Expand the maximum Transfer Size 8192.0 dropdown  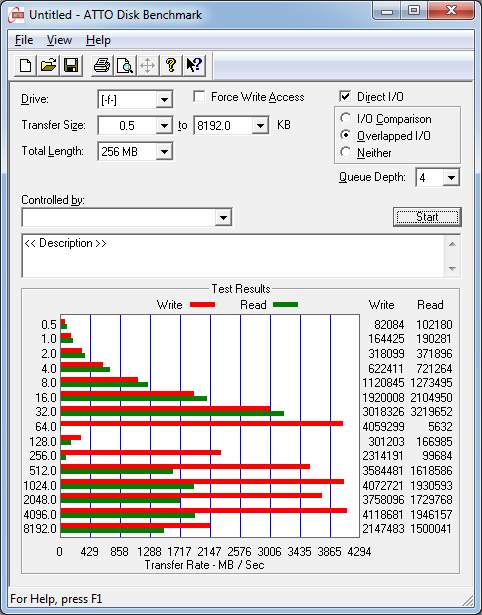tap(260, 126)
